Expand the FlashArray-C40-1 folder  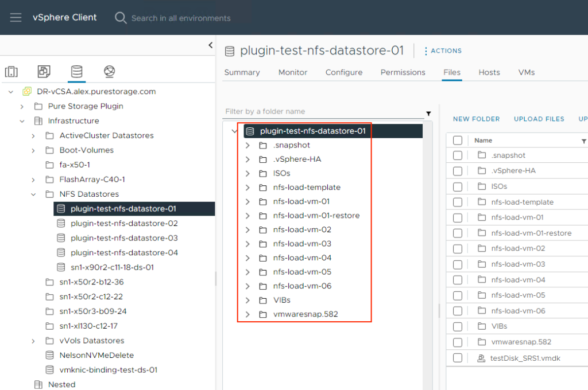pyautogui.click(x=33, y=180)
